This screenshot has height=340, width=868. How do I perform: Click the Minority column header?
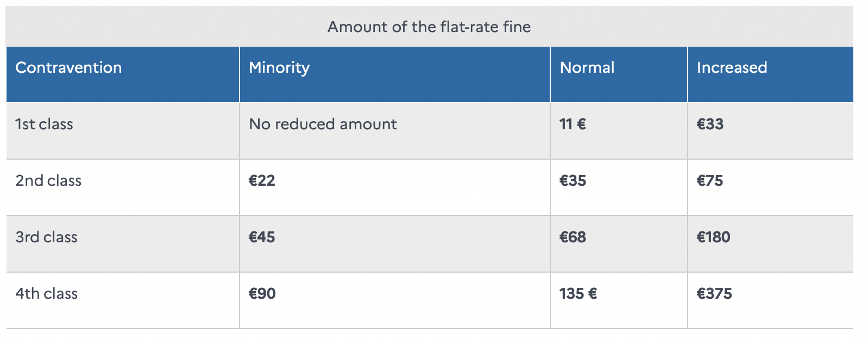(x=279, y=67)
